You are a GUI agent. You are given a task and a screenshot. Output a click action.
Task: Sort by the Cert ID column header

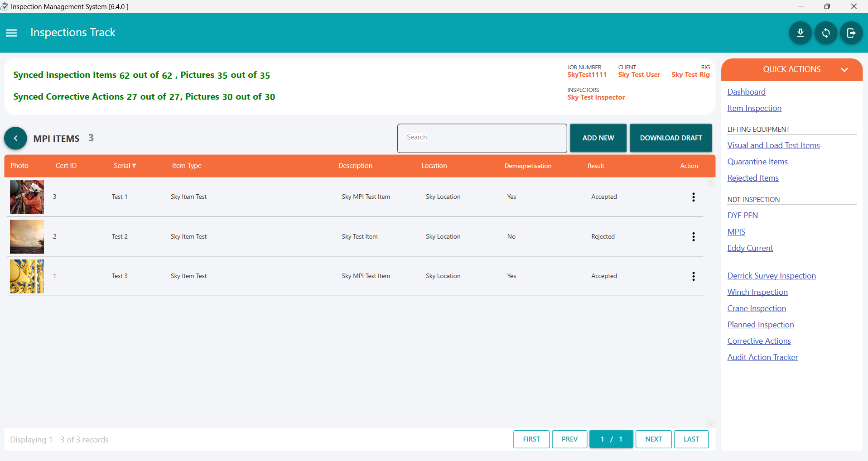click(66, 166)
